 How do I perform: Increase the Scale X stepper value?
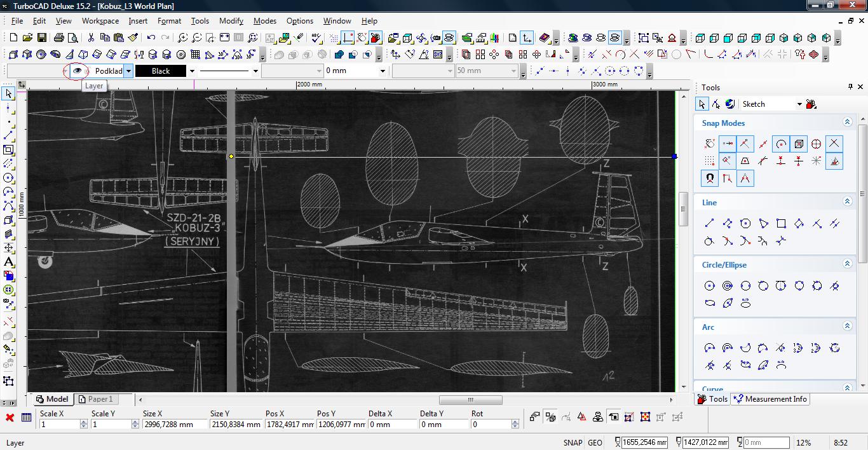point(84,421)
